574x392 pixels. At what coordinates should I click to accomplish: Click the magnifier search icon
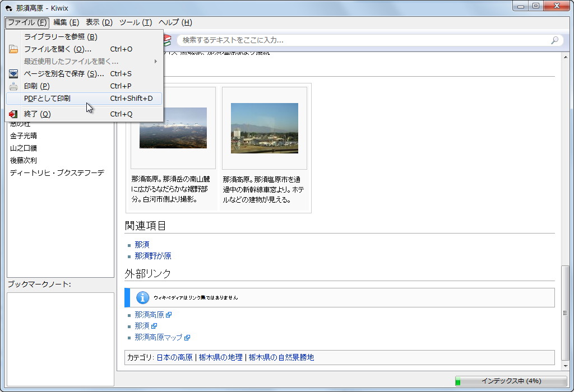tap(554, 40)
